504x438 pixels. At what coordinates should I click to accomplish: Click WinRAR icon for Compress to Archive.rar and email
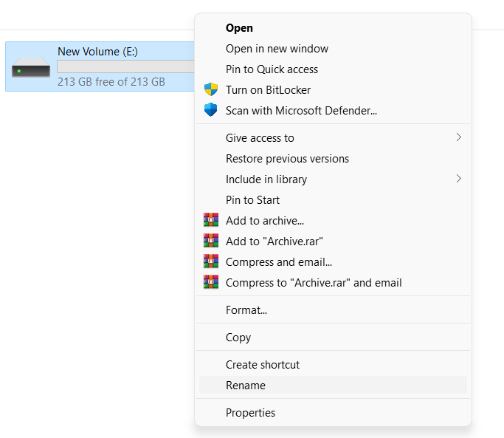click(211, 282)
